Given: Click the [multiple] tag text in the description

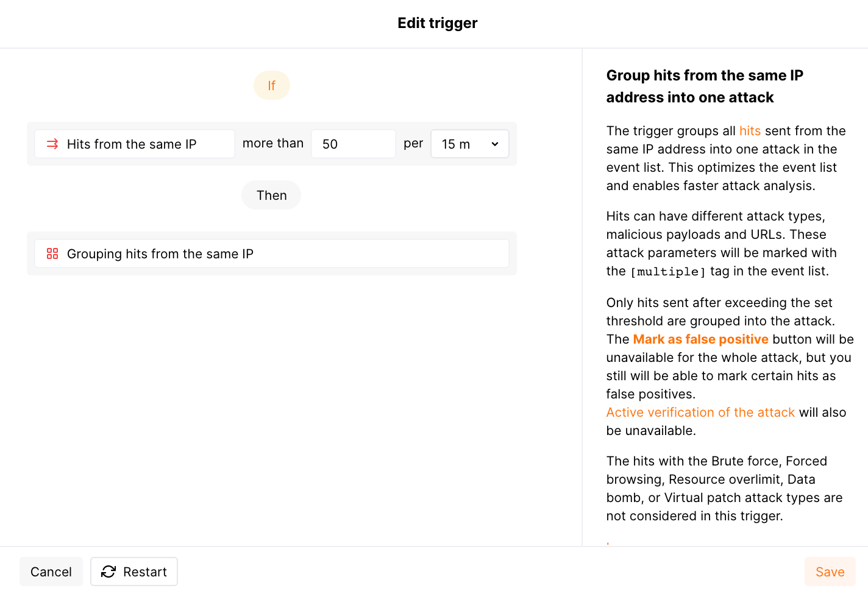Looking at the screenshot, I should (x=668, y=271).
